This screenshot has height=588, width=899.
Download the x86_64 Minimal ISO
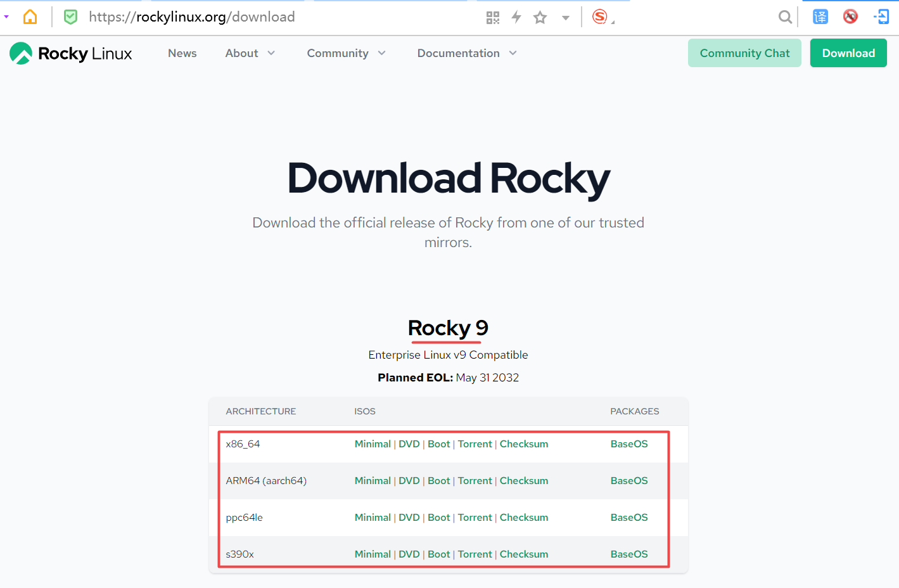pyautogui.click(x=373, y=444)
